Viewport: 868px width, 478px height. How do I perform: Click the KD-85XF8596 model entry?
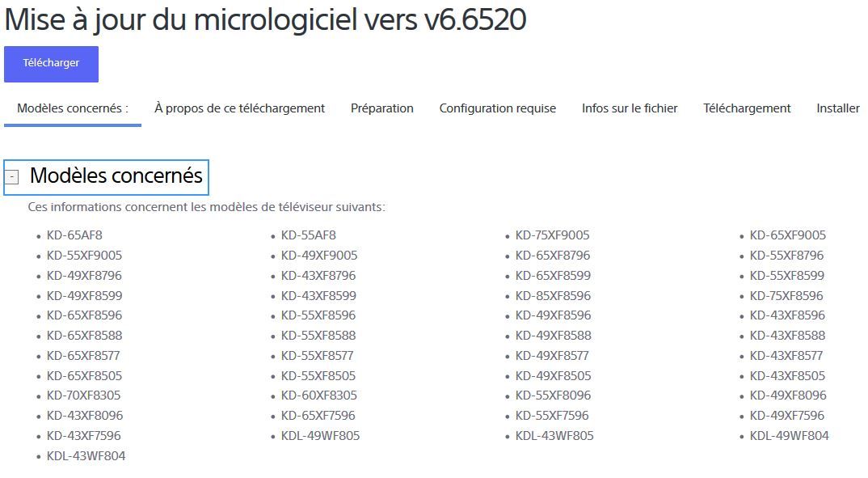click(x=553, y=296)
